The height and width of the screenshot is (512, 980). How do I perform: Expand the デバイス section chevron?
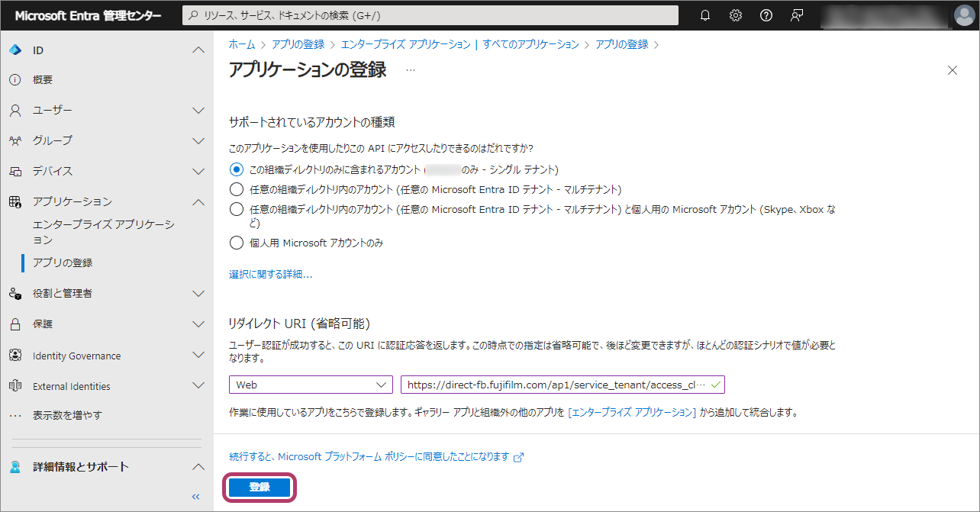[198, 172]
